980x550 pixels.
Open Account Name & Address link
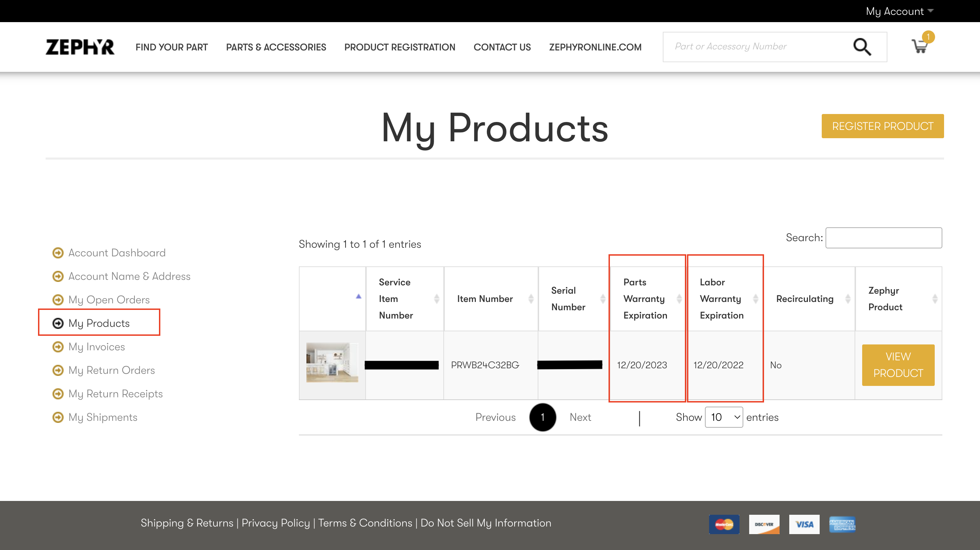tap(129, 276)
